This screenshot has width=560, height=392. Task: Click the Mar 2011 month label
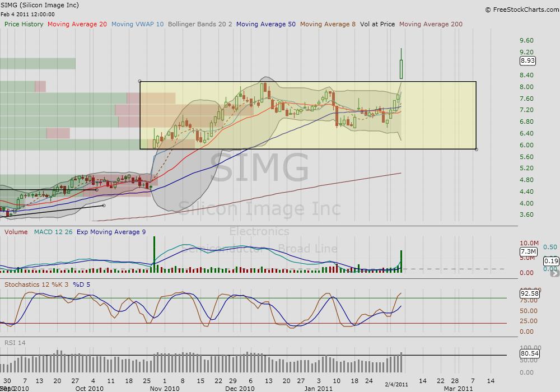click(458, 389)
